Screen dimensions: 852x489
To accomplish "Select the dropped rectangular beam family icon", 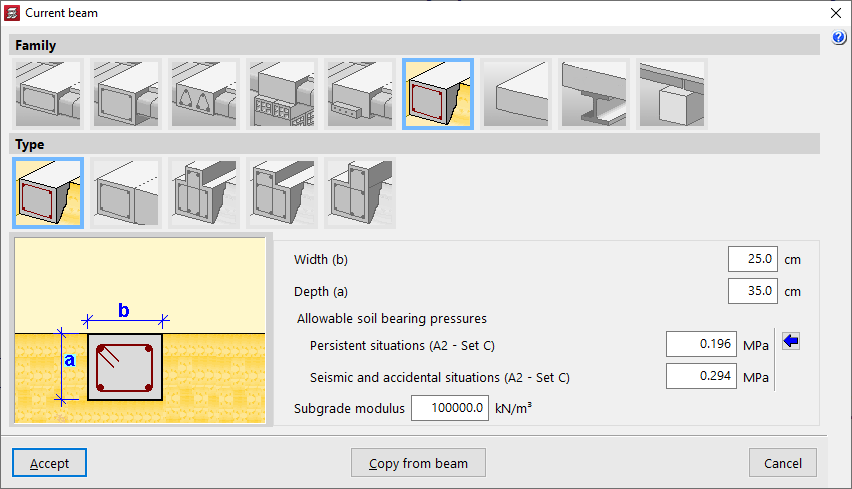I will 126,94.
